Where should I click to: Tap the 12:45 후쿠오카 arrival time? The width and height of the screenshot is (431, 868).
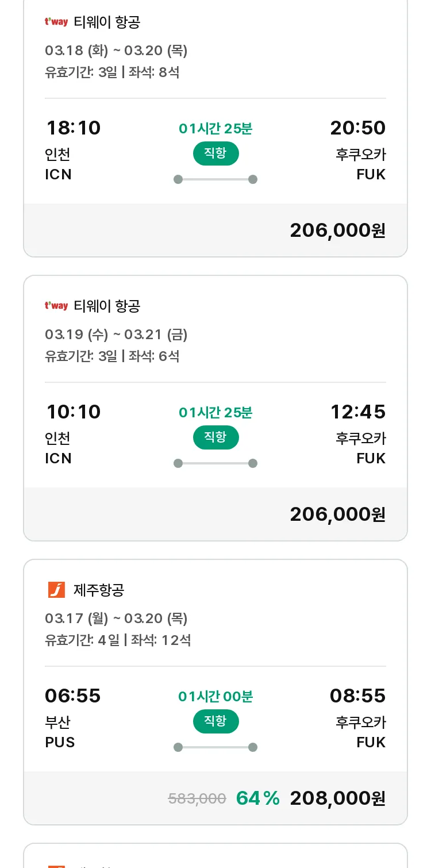[x=358, y=412]
